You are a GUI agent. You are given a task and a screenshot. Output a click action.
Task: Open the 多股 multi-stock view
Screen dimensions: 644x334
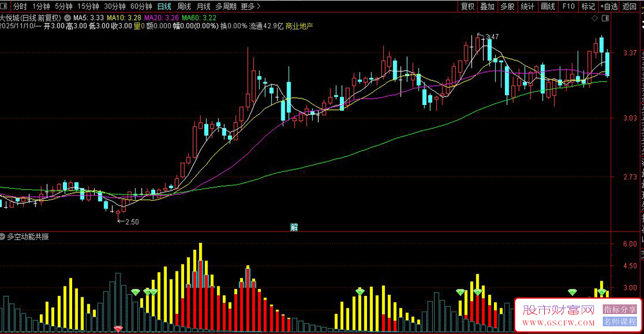pos(507,6)
